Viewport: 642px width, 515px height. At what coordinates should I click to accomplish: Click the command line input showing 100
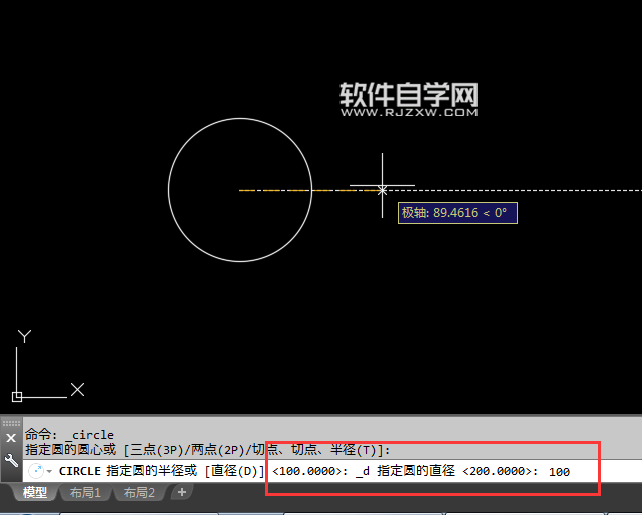(559, 472)
